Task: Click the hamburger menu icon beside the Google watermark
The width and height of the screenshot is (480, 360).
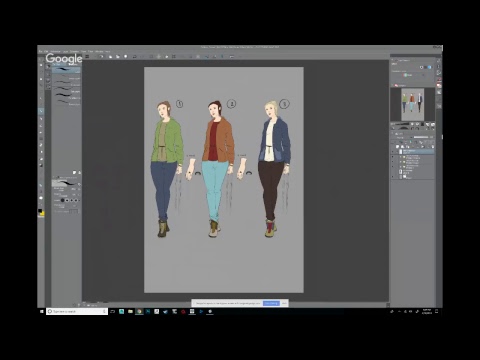Action: click(87, 57)
